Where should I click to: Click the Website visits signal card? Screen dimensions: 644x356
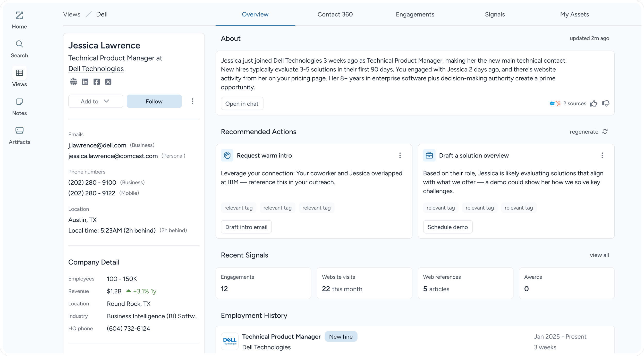364,283
